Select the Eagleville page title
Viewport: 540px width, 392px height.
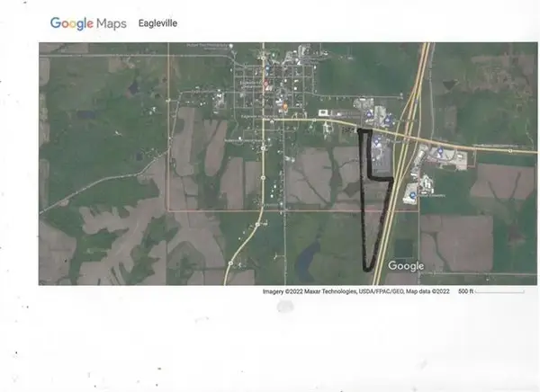[x=157, y=23]
